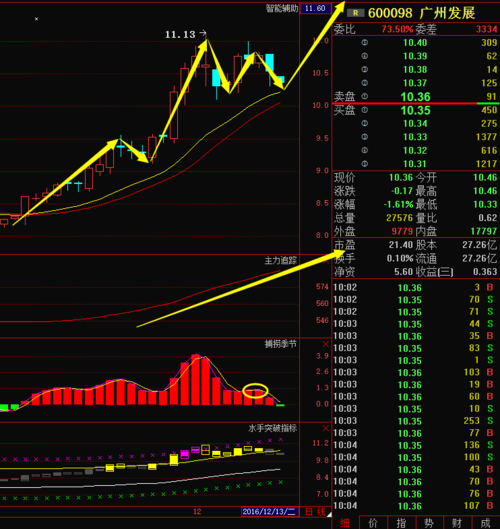Viewport: 500px width, 529px height.
Task: Click the stock name 广州发展
Action: [x=447, y=13]
